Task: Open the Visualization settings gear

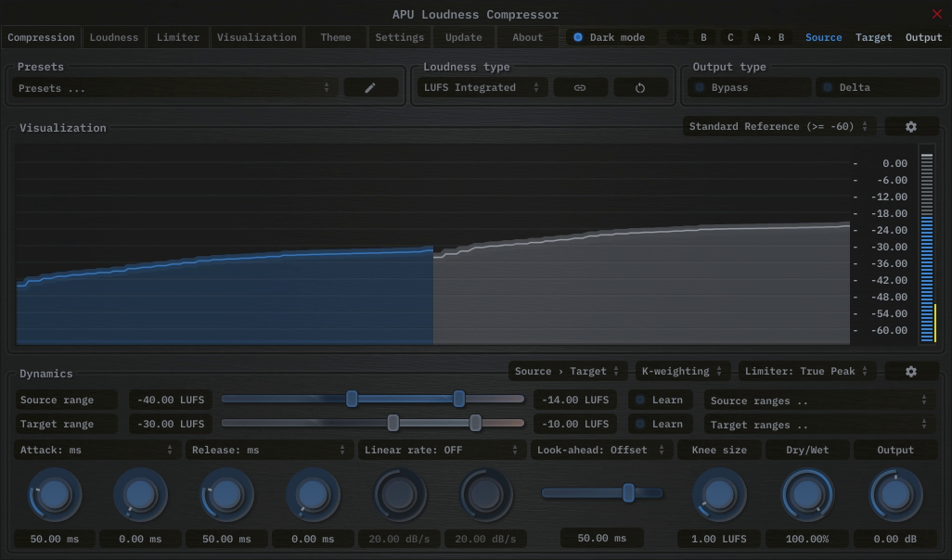Action: 911,125
